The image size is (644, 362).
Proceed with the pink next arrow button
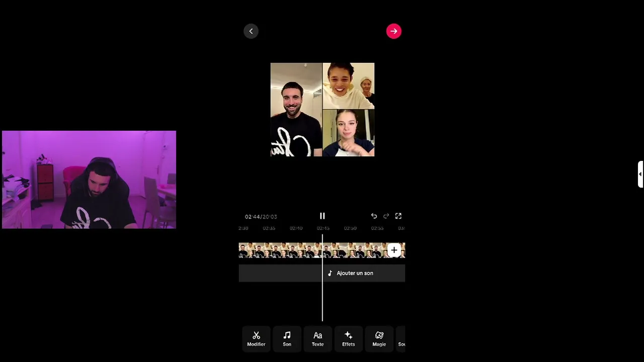pos(394,31)
